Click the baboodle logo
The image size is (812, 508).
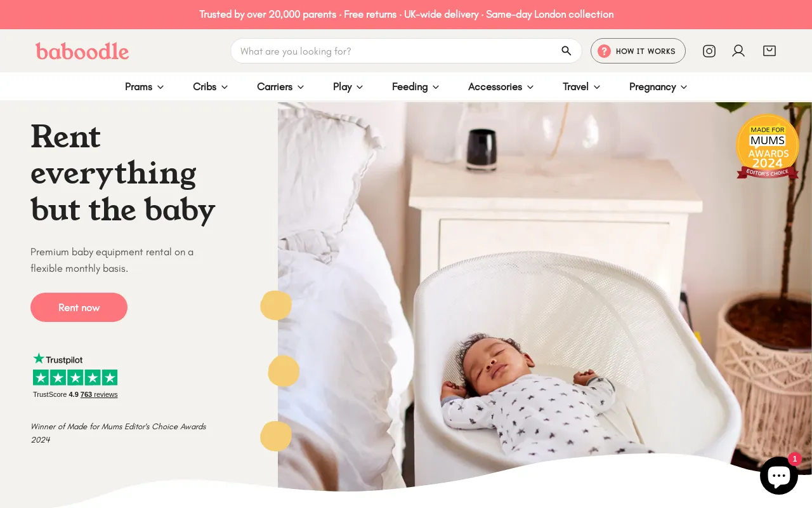click(82, 51)
